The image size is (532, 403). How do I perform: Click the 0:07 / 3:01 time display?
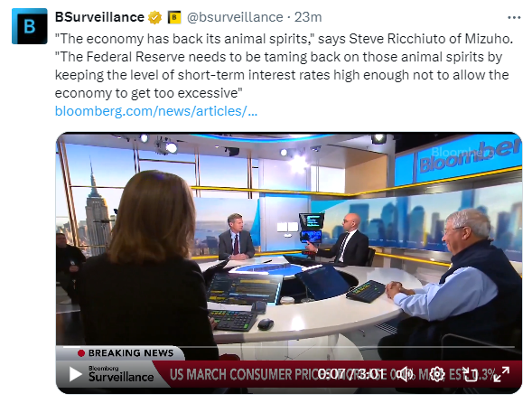[352, 374]
